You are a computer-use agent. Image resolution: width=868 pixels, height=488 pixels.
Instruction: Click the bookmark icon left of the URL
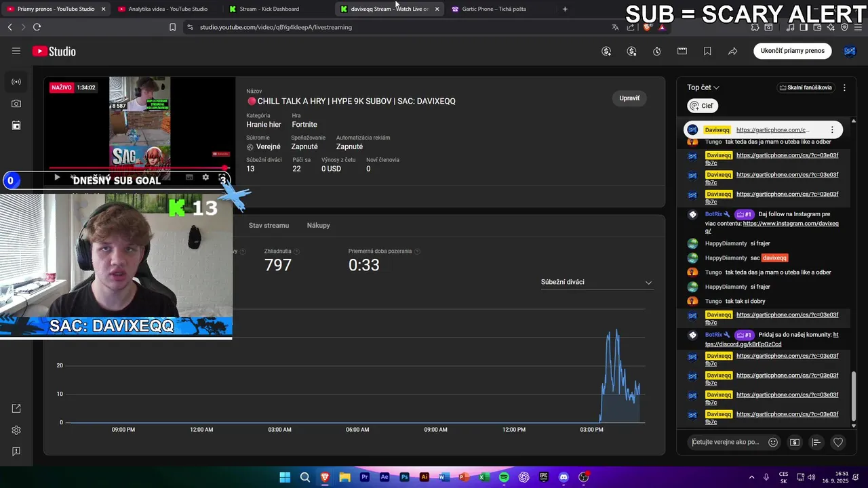(x=172, y=27)
